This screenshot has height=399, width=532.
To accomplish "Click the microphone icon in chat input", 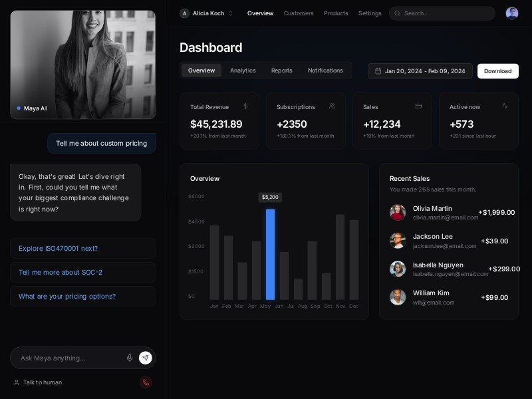I will [130, 358].
